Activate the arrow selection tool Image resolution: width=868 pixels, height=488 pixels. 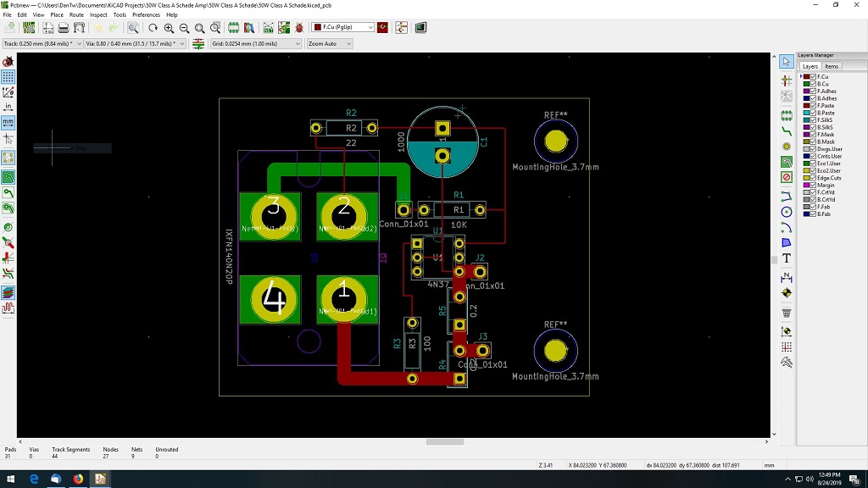(x=787, y=61)
